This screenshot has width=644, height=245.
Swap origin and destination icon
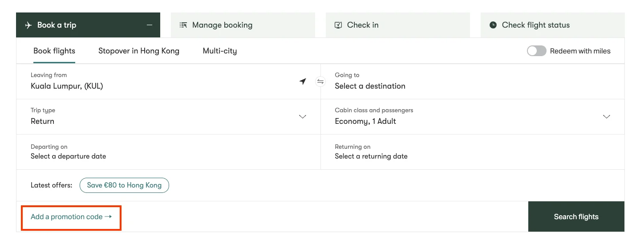point(320,82)
